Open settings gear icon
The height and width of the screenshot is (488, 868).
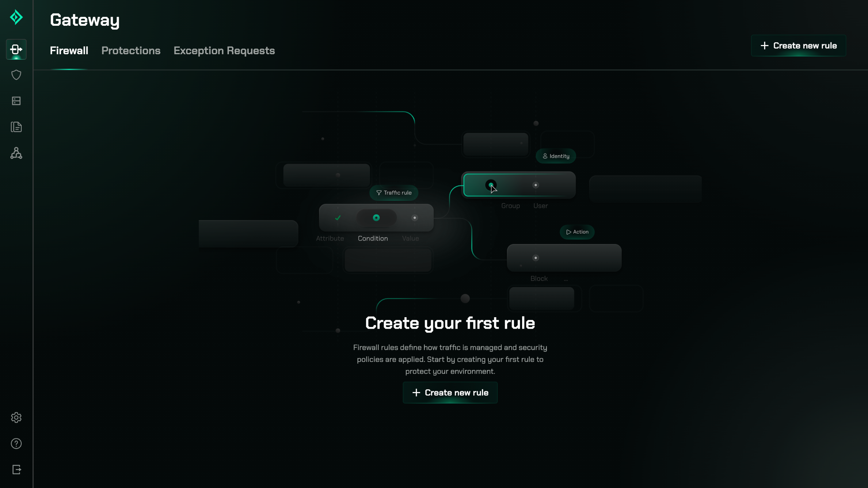16,418
